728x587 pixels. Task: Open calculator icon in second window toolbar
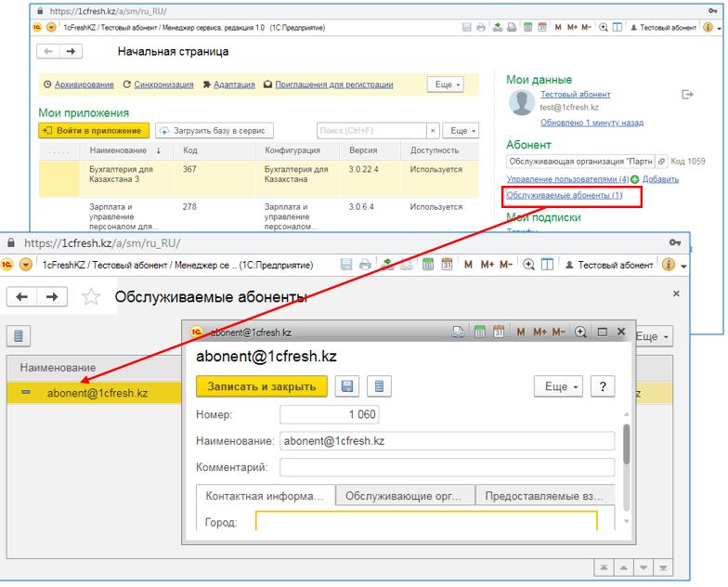point(428,265)
